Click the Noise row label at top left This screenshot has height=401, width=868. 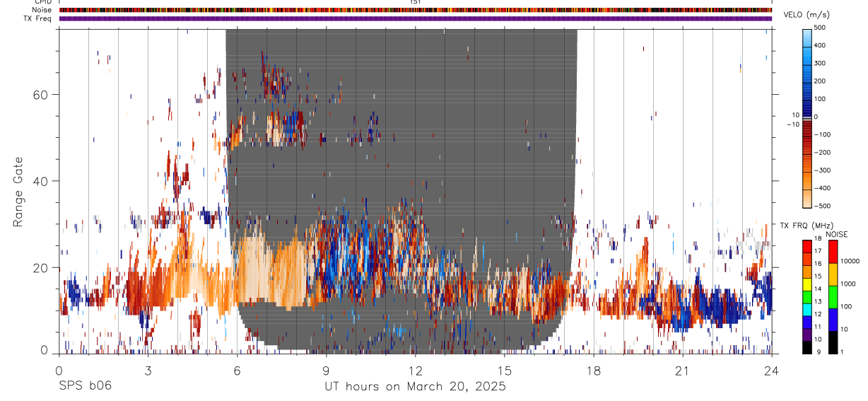click(43, 10)
